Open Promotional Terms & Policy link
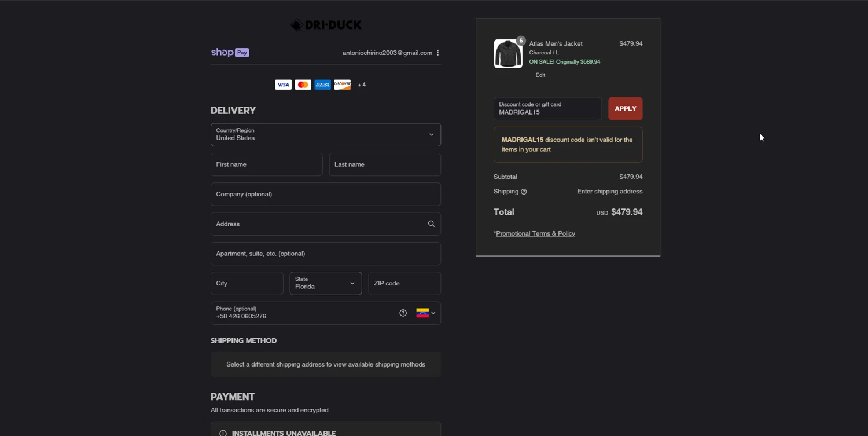 535,233
